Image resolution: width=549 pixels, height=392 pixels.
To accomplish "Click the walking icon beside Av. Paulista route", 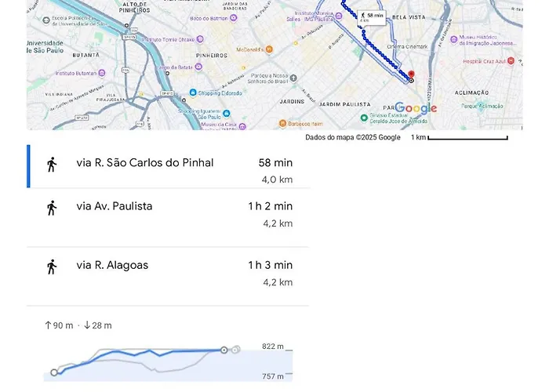I will [x=52, y=208].
